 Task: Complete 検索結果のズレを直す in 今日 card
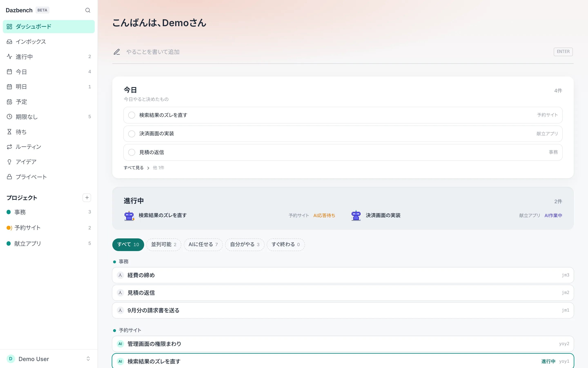click(x=132, y=115)
